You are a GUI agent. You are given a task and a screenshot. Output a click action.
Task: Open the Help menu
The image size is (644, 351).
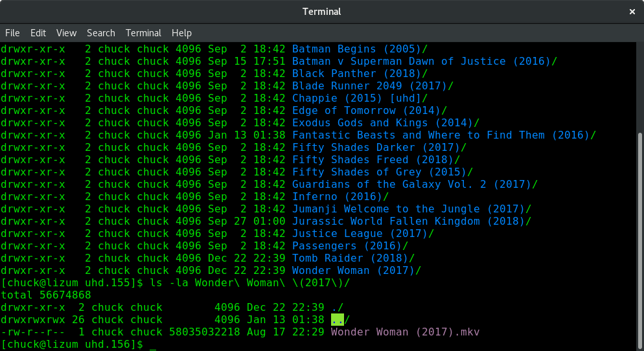181,33
